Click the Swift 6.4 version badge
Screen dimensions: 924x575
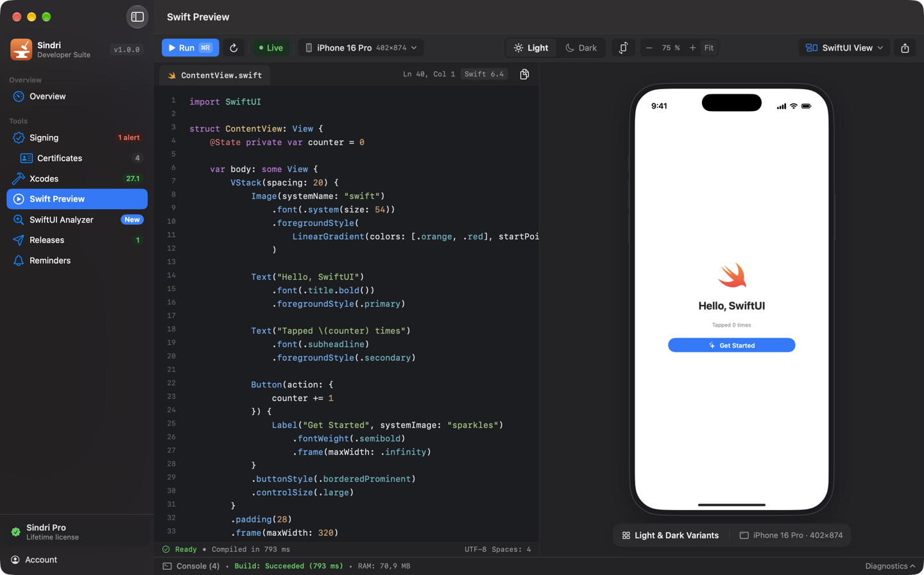tap(484, 74)
